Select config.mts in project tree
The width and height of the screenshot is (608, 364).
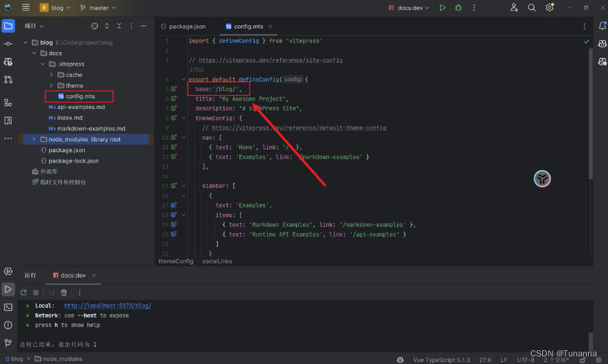point(80,96)
